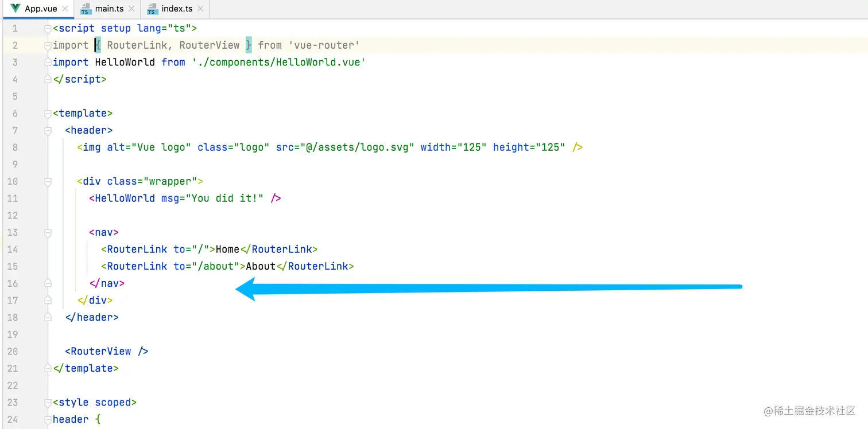Click the to="/" attribute on line 14
The width and height of the screenshot is (868, 429).
coord(191,249)
